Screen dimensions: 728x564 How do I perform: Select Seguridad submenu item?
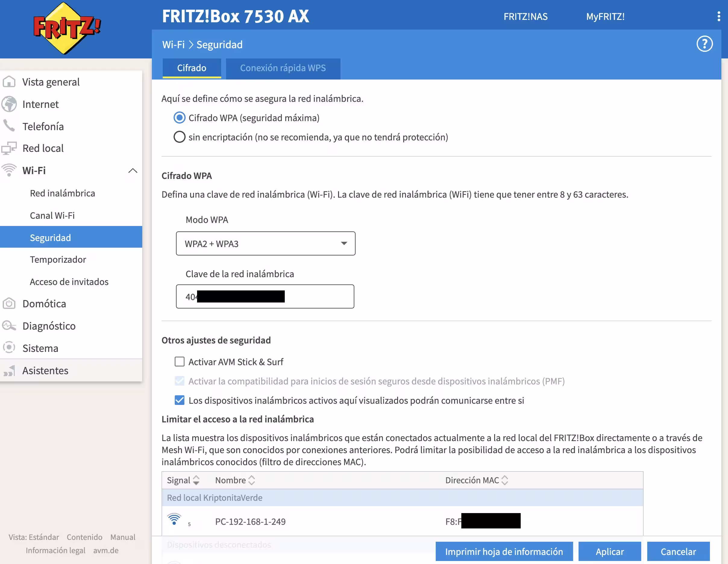(x=71, y=237)
